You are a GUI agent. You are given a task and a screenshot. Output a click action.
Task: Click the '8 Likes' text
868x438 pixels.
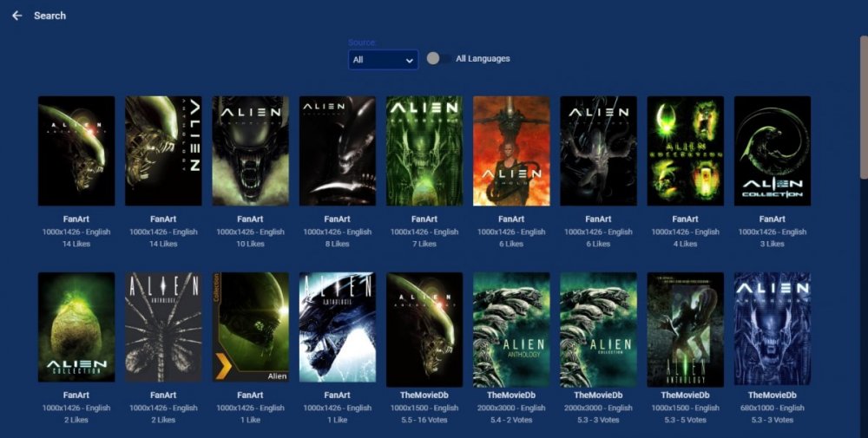tap(337, 244)
